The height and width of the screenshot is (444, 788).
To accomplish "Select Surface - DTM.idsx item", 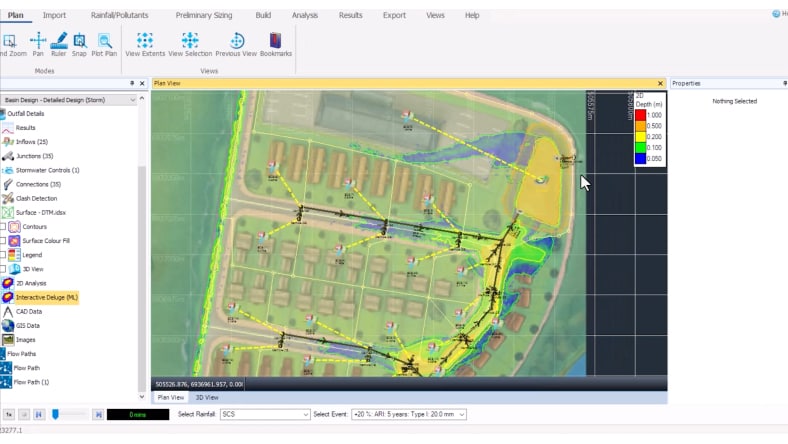I will pyautogui.click(x=40, y=212).
